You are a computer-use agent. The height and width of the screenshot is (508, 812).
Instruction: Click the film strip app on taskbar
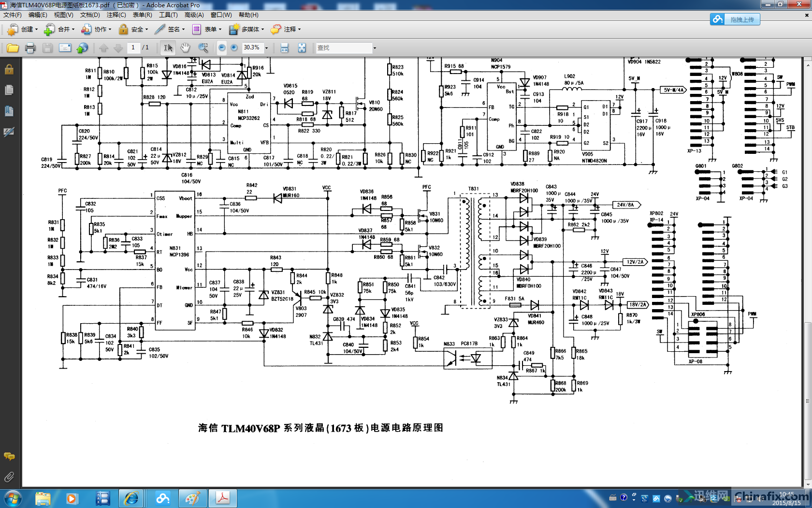tap(102, 498)
